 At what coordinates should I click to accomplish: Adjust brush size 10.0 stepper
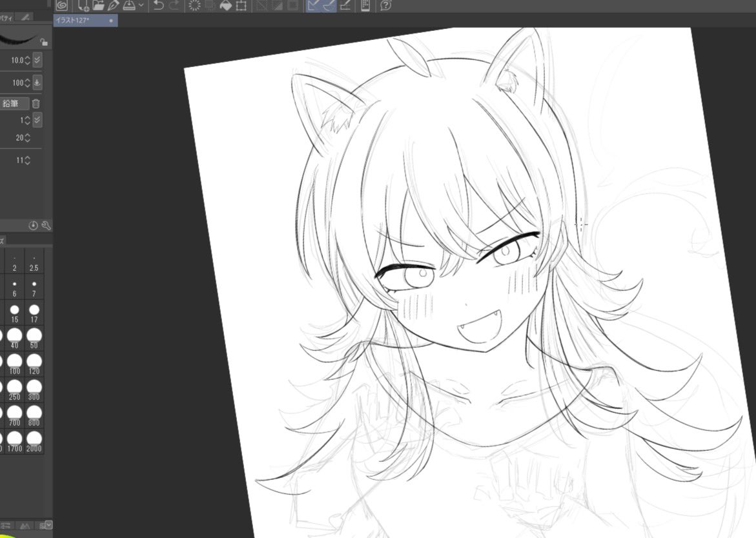click(27, 60)
